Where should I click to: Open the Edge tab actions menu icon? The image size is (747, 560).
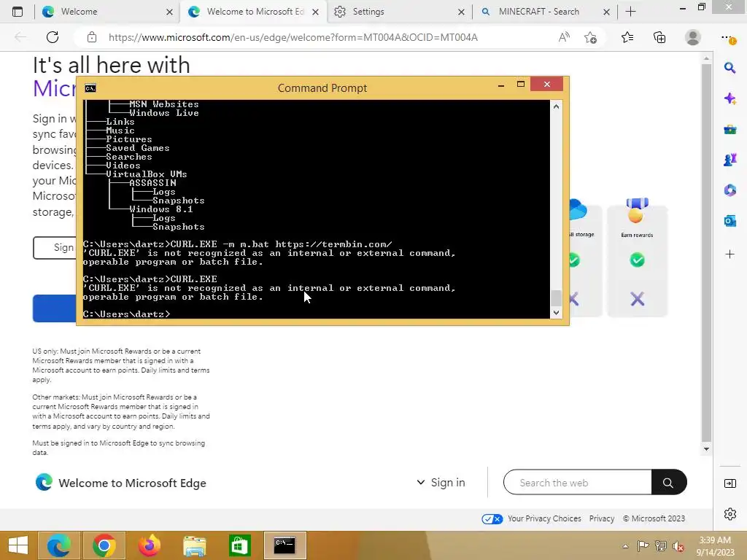(x=18, y=12)
